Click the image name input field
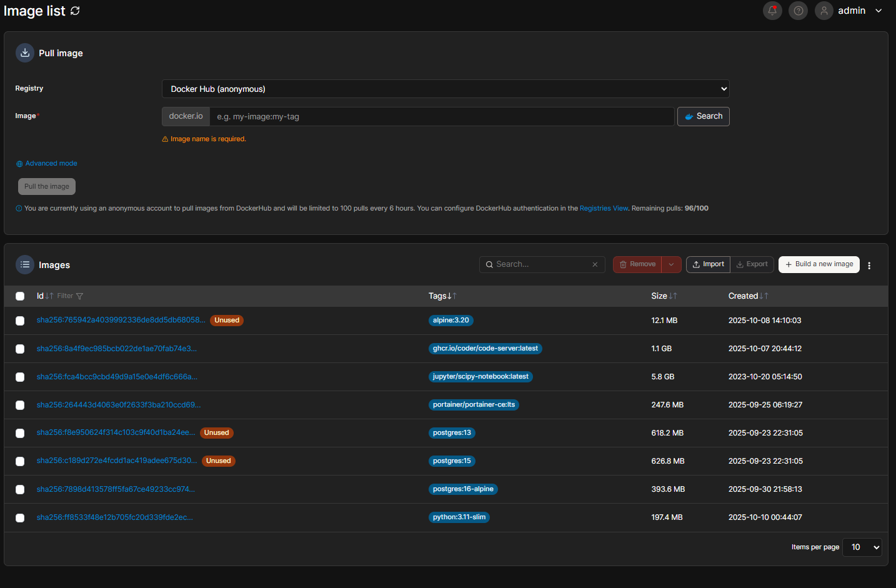 [x=441, y=117]
